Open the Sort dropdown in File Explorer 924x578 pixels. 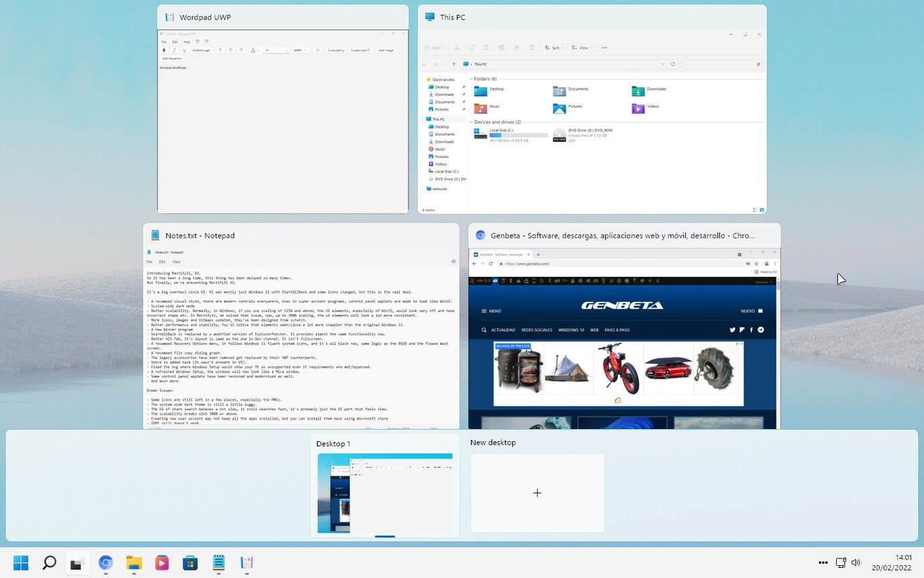(556, 47)
